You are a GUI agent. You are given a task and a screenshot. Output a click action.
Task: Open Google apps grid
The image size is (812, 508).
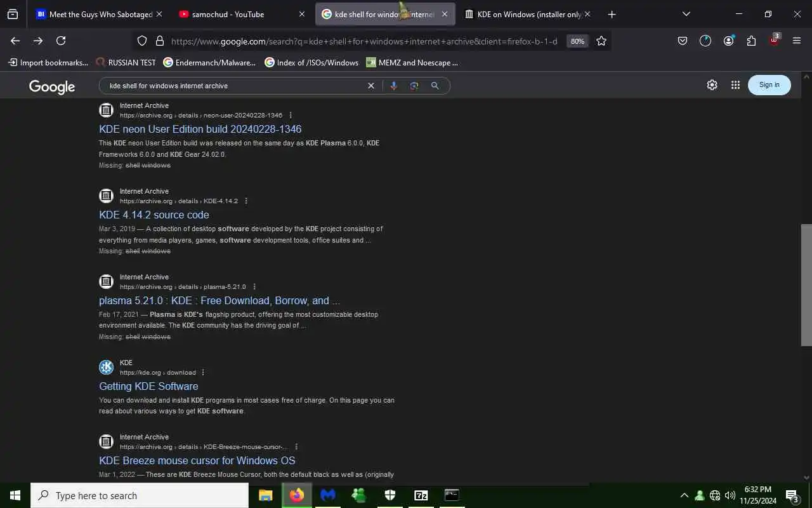pos(735,85)
